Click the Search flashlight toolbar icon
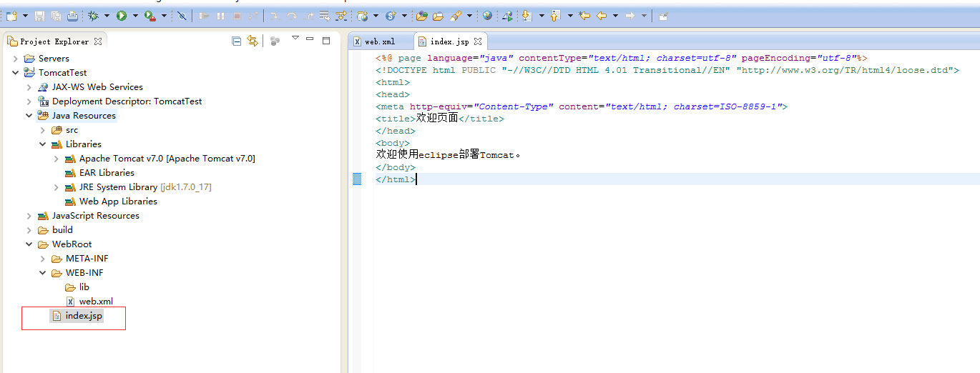Image resolution: width=980 pixels, height=373 pixels. point(456,16)
